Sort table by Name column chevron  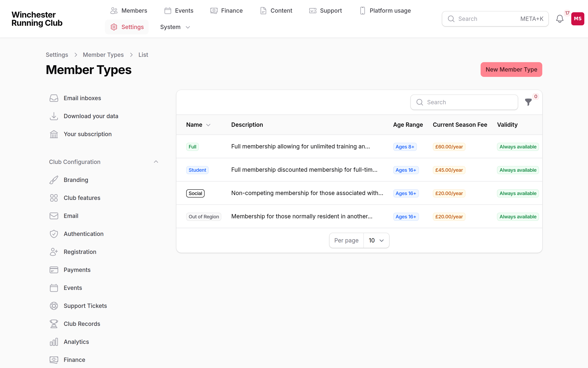(x=208, y=125)
